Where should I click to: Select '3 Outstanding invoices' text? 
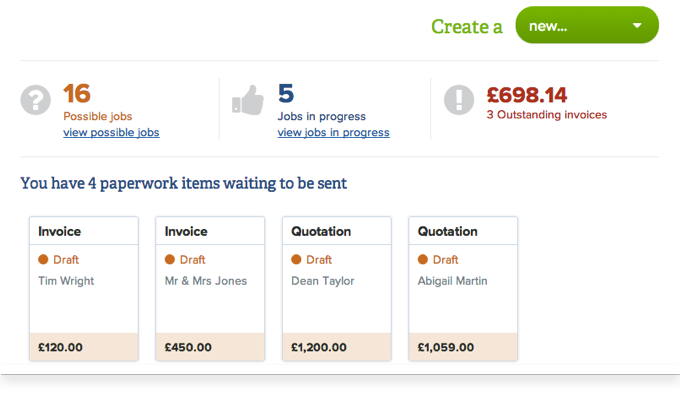(x=546, y=114)
